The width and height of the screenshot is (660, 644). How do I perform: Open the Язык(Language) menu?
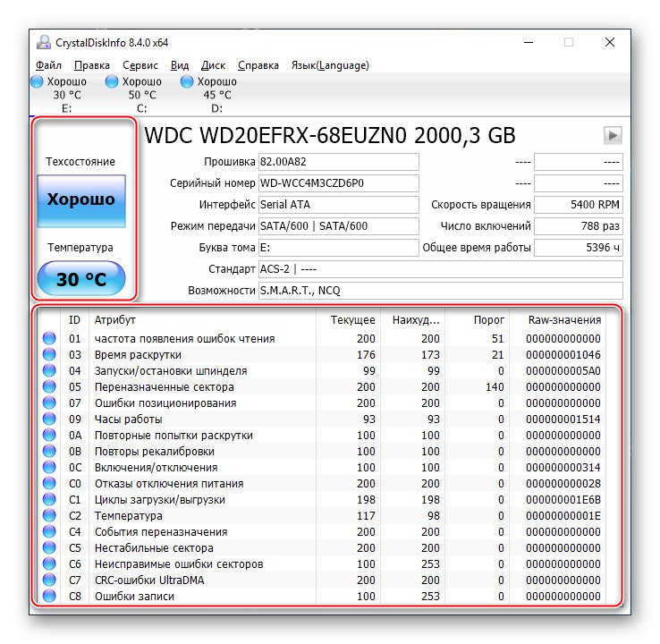click(x=330, y=65)
